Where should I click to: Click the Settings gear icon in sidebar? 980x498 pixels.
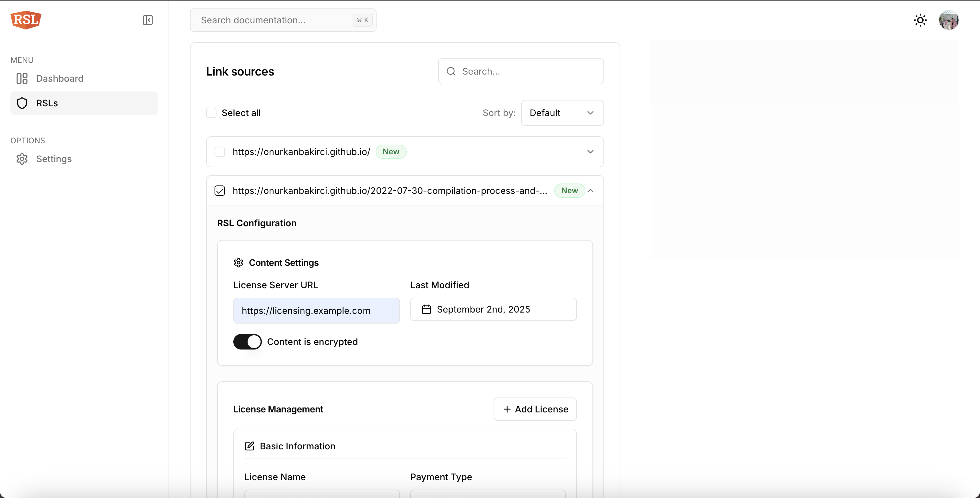[22, 159]
